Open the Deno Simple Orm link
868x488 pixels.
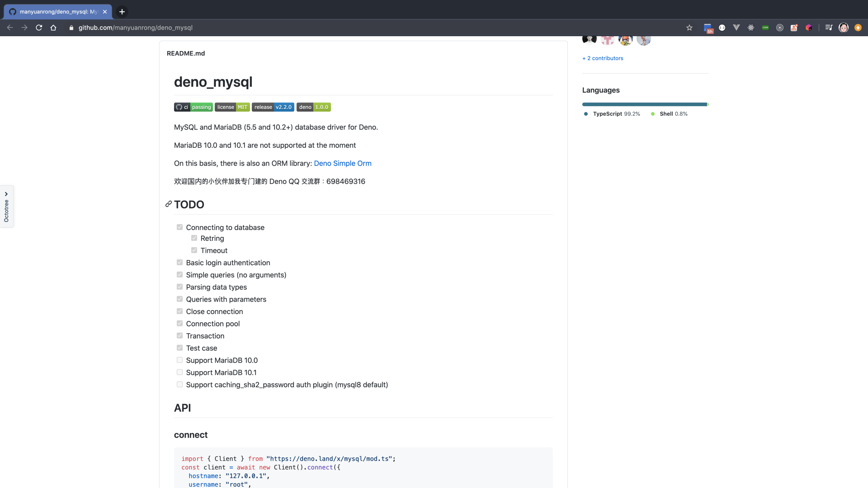[342, 163]
